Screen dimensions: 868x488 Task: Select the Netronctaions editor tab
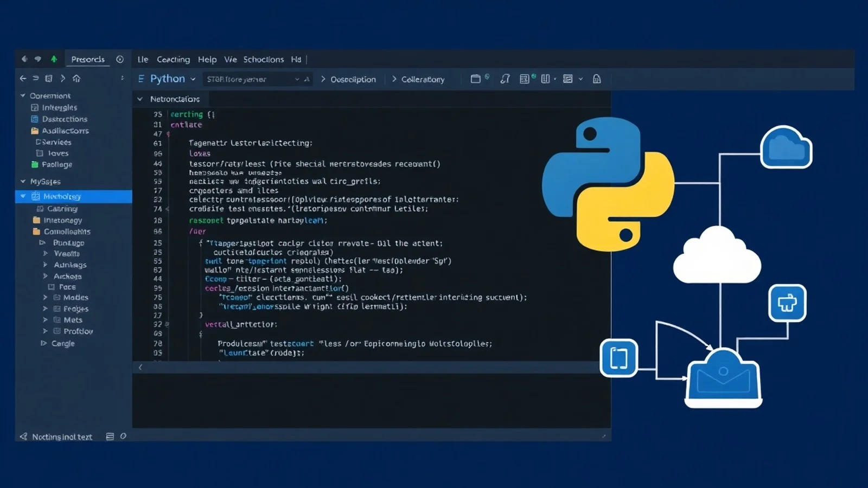coord(171,99)
